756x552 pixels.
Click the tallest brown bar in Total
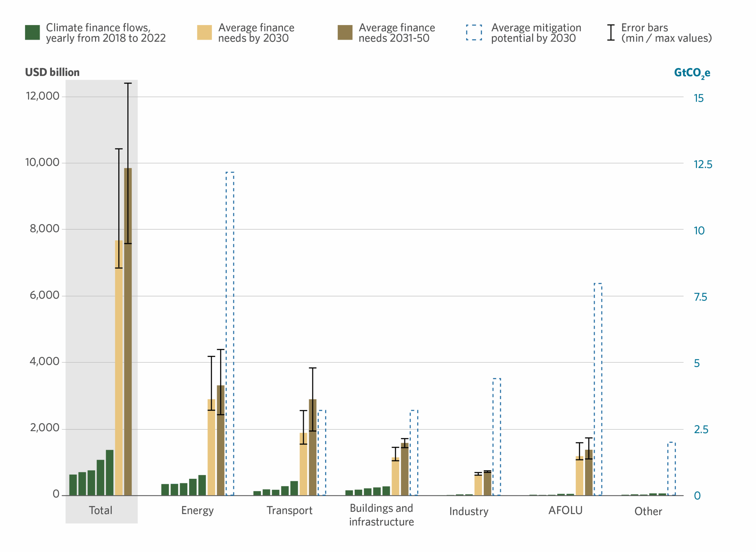128,334
